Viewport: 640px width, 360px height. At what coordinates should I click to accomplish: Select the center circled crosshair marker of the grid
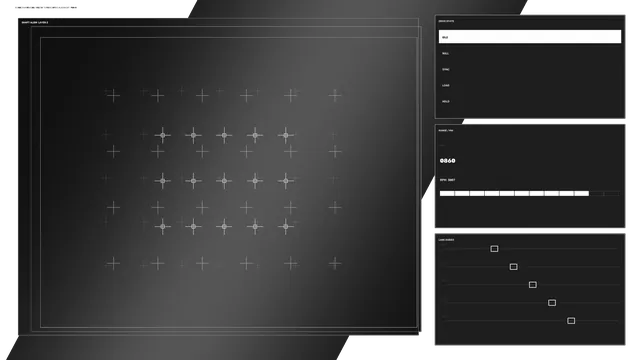(x=224, y=181)
